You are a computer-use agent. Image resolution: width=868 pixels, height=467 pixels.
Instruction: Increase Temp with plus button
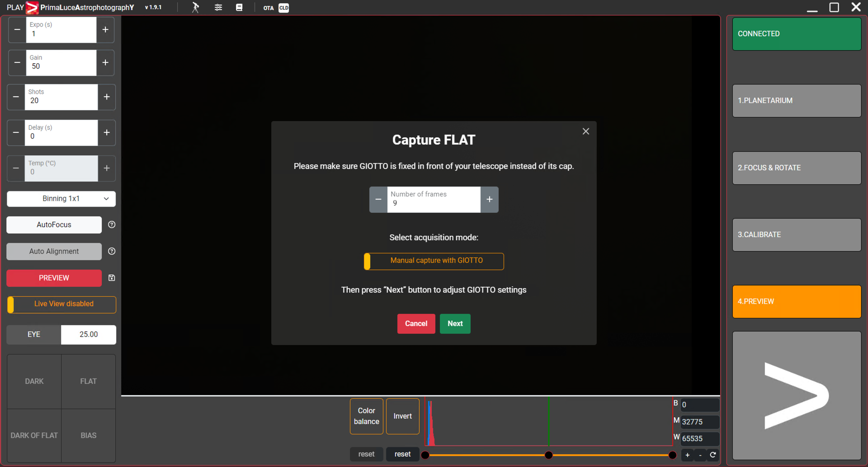[107, 168]
